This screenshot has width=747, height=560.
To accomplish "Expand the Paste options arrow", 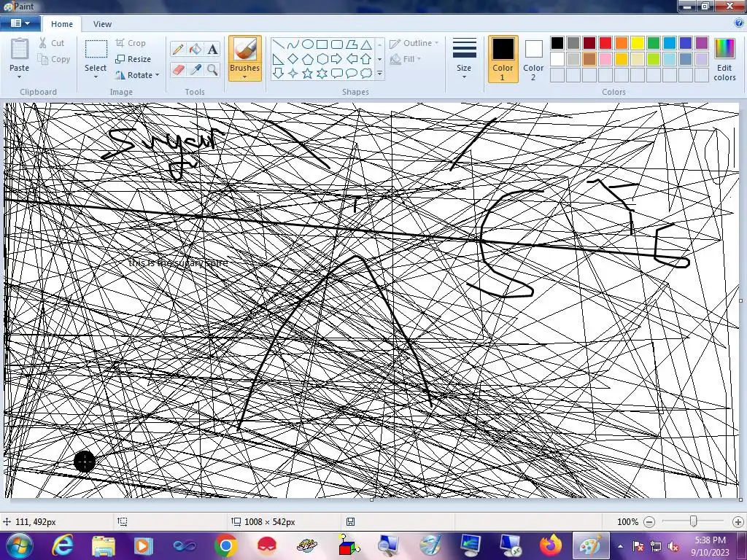I will click(20, 77).
